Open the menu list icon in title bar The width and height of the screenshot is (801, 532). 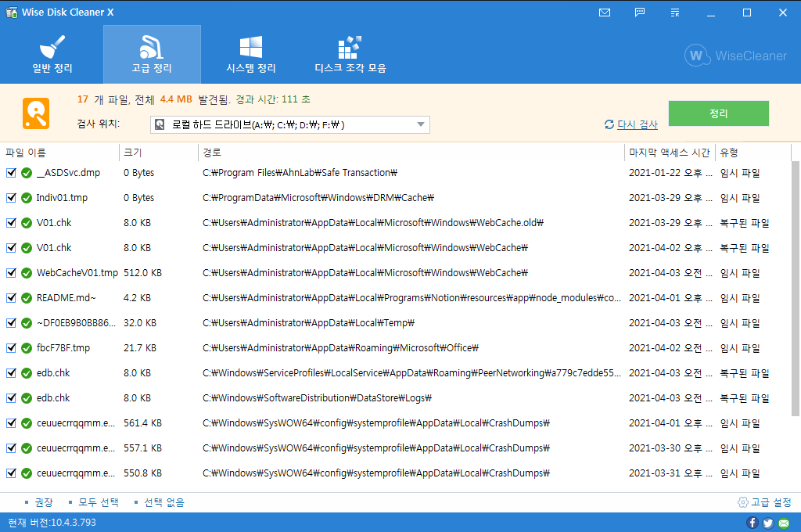pyautogui.click(x=675, y=13)
